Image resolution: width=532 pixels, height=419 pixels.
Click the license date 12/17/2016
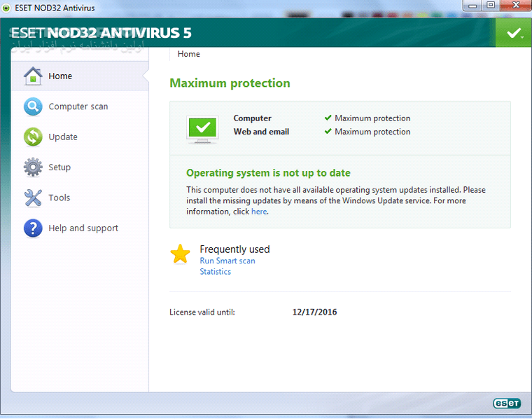(x=314, y=312)
